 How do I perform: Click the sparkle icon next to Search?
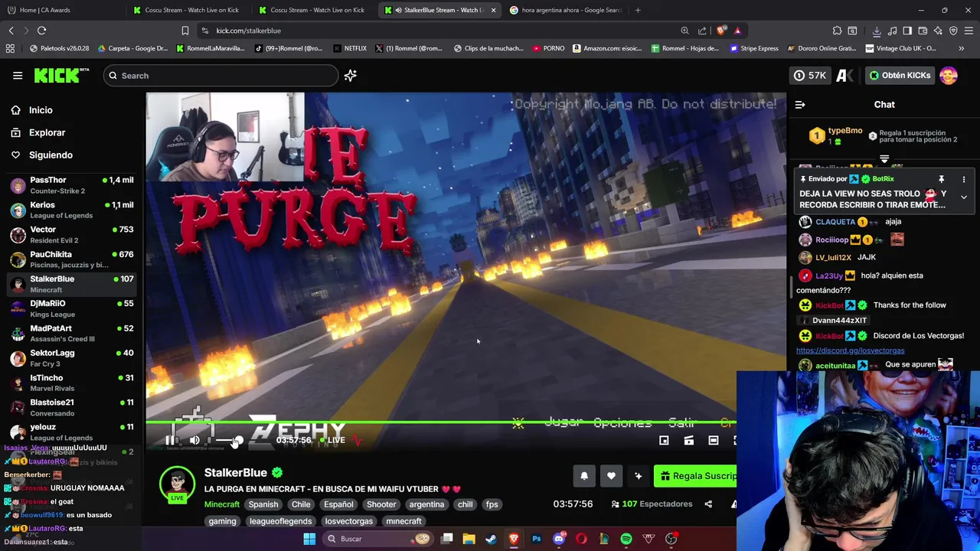point(351,75)
